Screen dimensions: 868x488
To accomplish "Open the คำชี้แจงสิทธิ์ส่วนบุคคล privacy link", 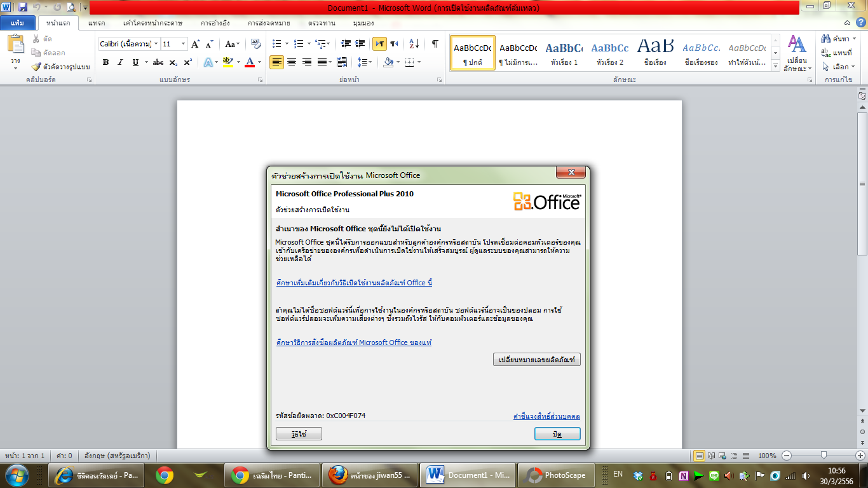I will coord(546,416).
